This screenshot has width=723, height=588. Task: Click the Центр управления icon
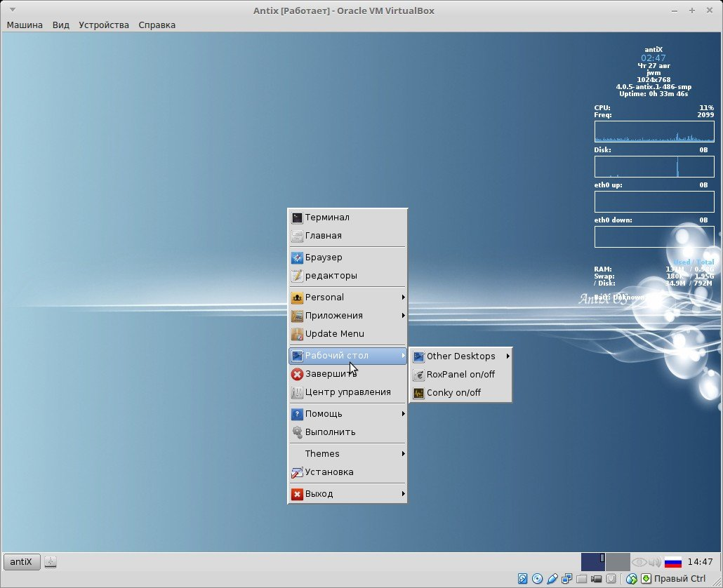[297, 393]
